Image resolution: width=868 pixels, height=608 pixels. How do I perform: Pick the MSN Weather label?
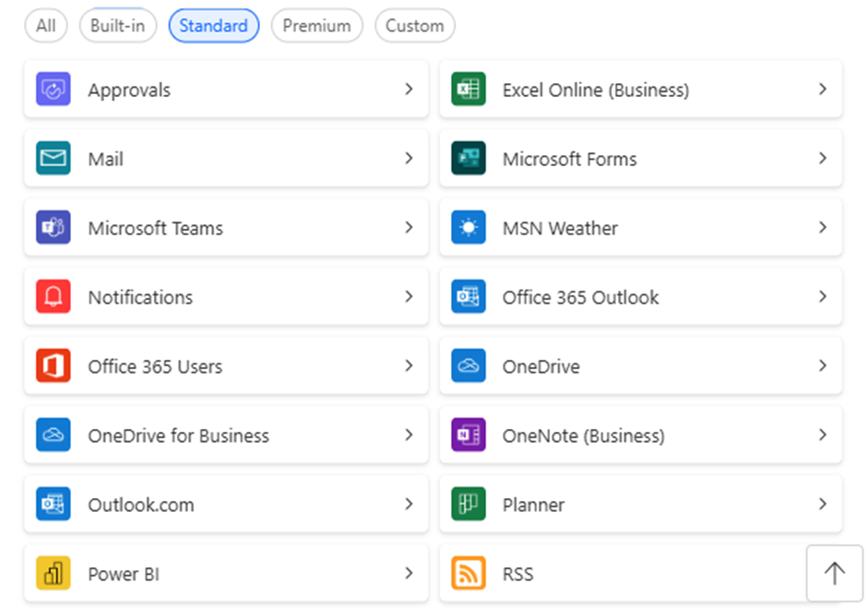[560, 228]
